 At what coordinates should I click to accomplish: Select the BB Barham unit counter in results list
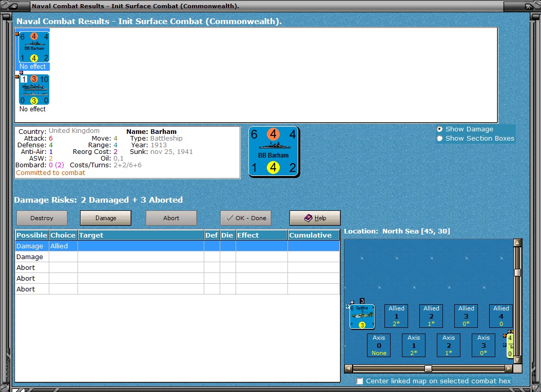pos(34,47)
